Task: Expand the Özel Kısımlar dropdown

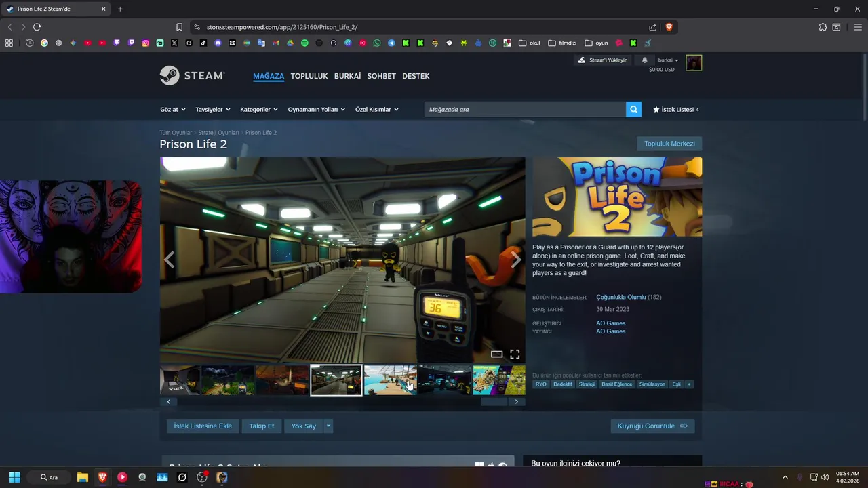Action: click(377, 109)
